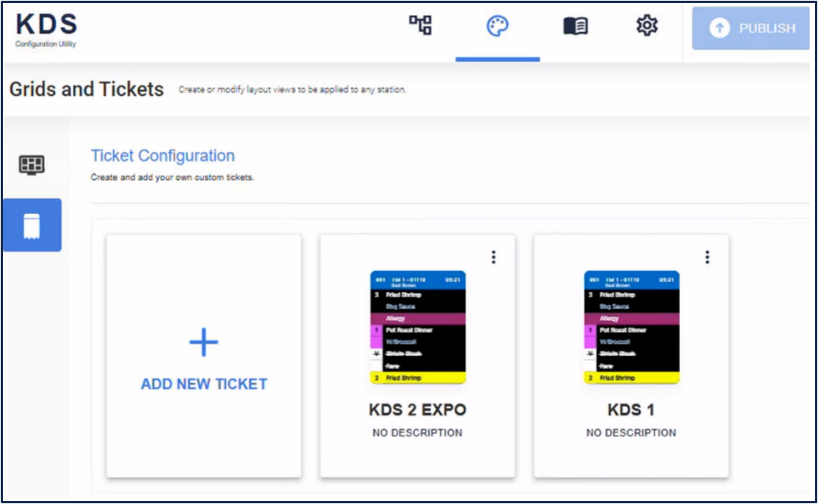This screenshot has height=504, width=818.
Task: Open the Grids sidebar icon
Action: pos(32,164)
